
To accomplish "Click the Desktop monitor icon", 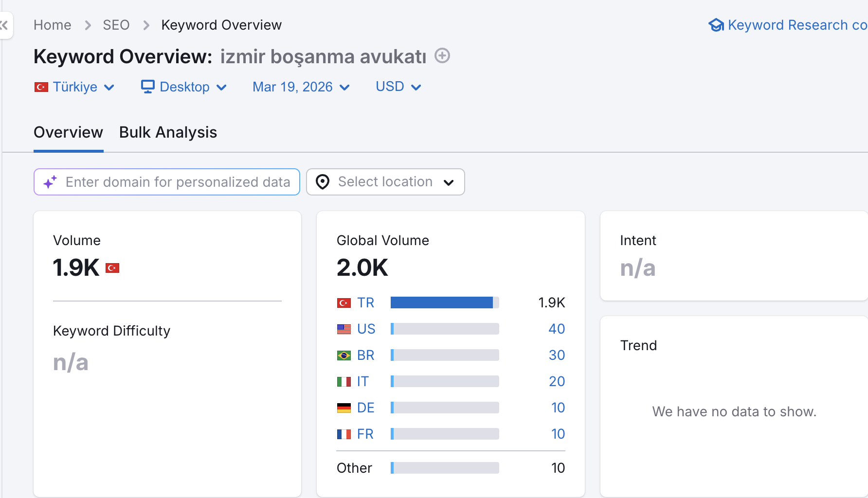I will click(x=147, y=87).
